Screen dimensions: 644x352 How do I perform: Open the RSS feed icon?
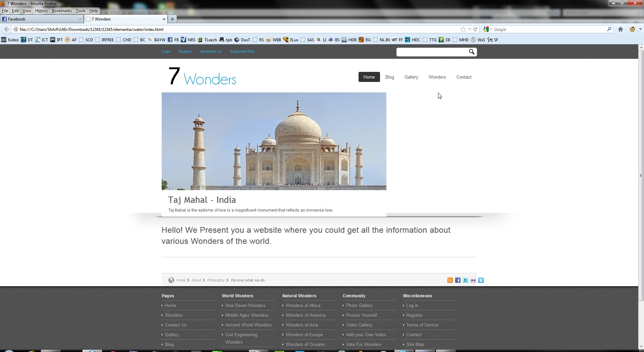click(450, 280)
